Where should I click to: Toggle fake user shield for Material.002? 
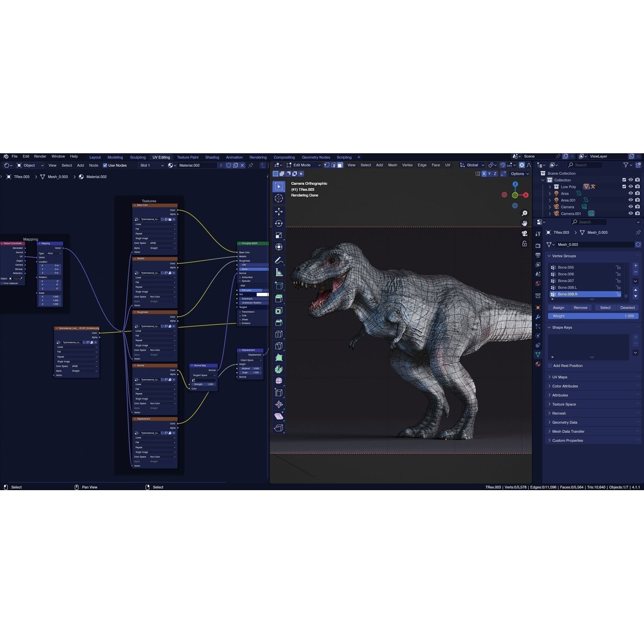click(229, 166)
